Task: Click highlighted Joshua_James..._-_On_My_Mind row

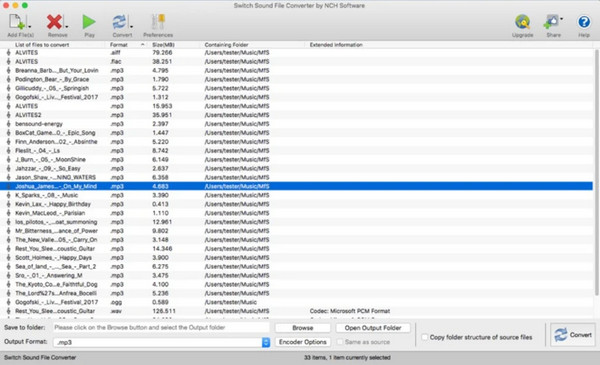Action: (x=297, y=186)
